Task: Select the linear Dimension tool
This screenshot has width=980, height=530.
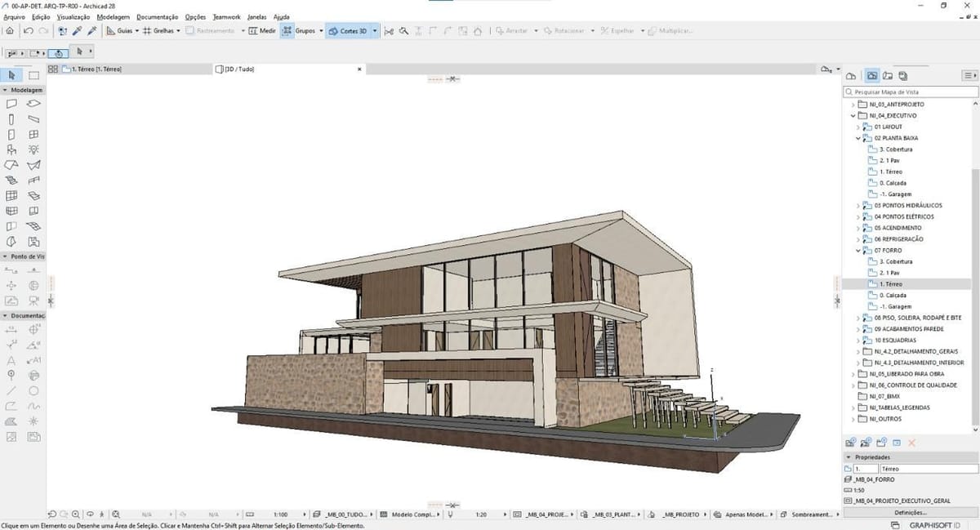Action: pyautogui.click(x=11, y=330)
